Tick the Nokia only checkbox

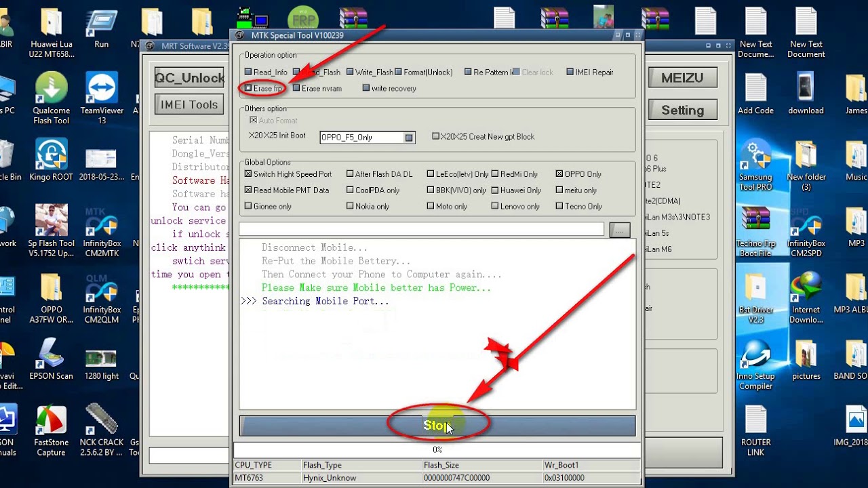[x=350, y=207]
